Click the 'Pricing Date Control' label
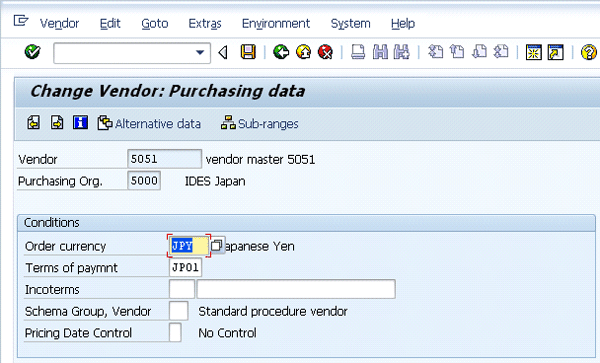The width and height of the screenshot is (600, 363). [78, 333]
